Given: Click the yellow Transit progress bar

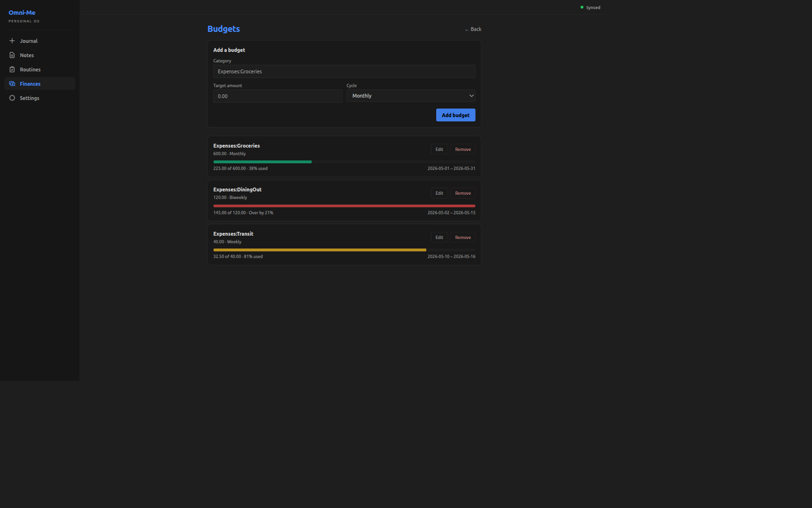Looking at the screenshot, I should pyautogui.click(x=320, y=250).
